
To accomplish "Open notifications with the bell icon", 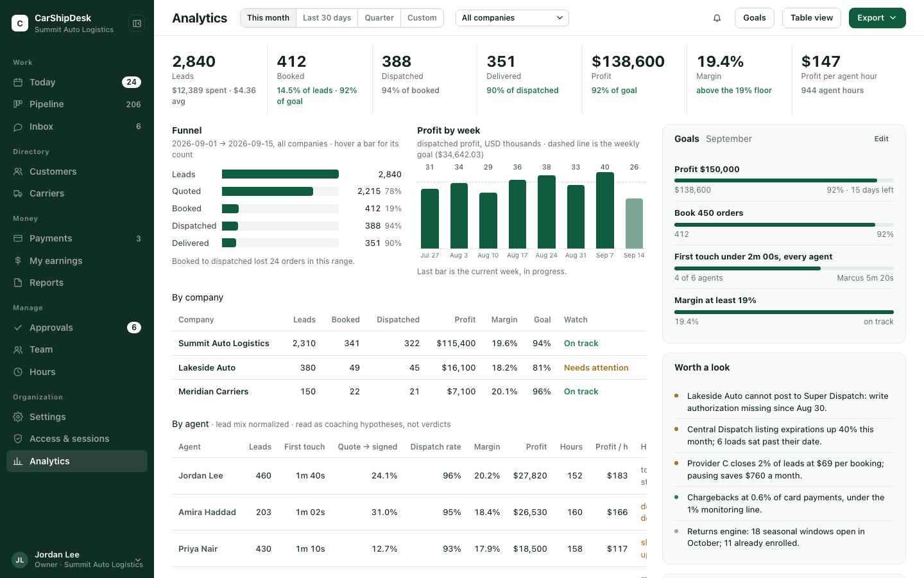I will [x=717, y=18].
